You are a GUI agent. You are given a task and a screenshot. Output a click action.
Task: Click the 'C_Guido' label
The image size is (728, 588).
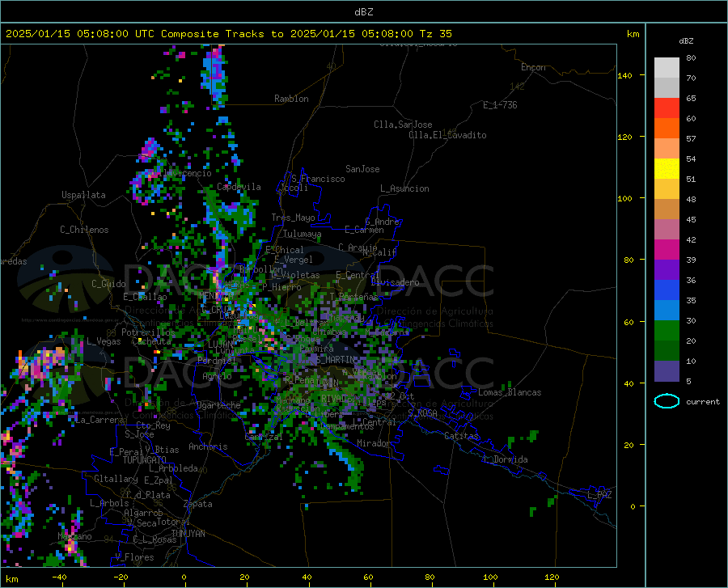coord(108,284)
